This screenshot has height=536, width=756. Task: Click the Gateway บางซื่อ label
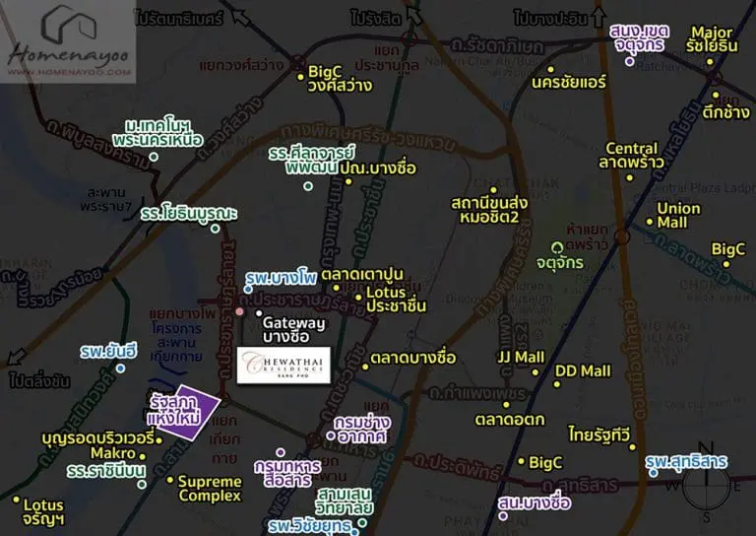click(x=293, y=330)
